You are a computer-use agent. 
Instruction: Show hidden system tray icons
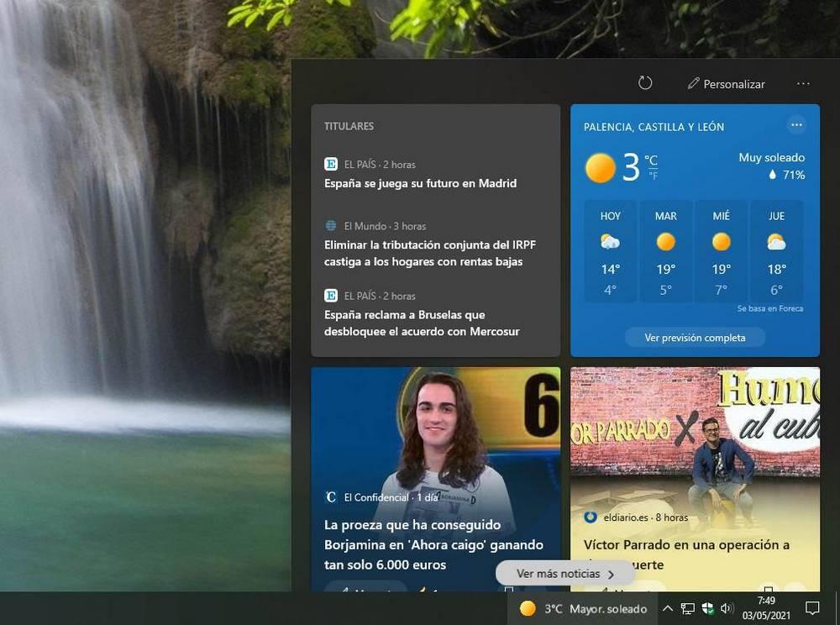pos(668,608)
